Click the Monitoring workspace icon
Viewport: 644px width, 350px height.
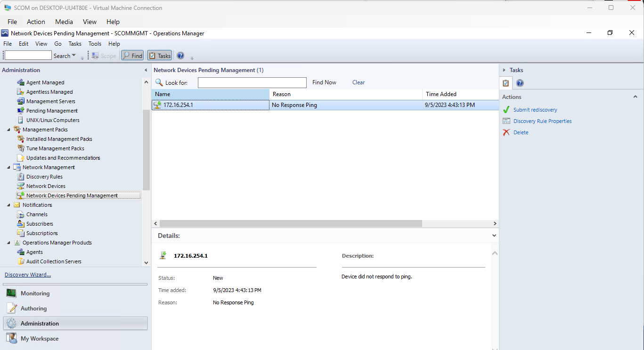(x=12, y=293)
